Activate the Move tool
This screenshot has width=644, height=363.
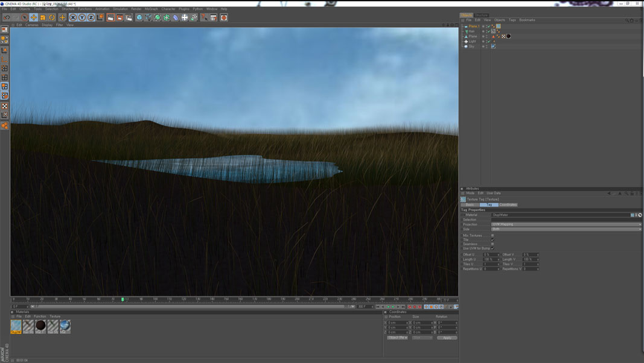[34, 17]
